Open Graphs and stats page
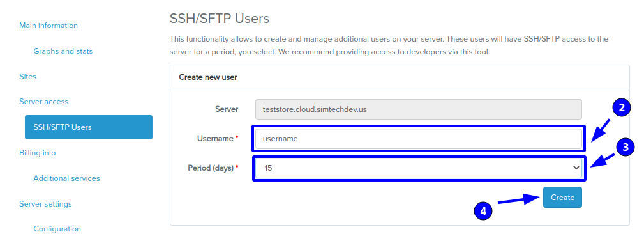 coord(63,51)
